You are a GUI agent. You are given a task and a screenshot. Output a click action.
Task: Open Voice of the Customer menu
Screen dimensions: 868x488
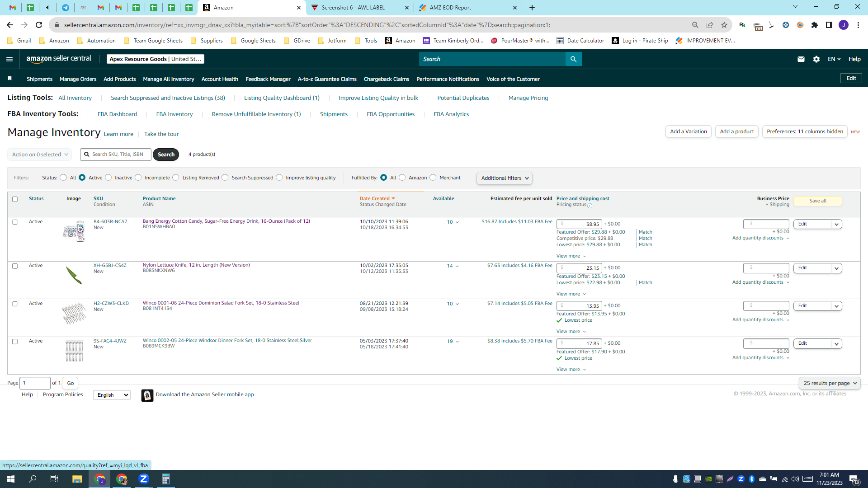coord(513,79)
